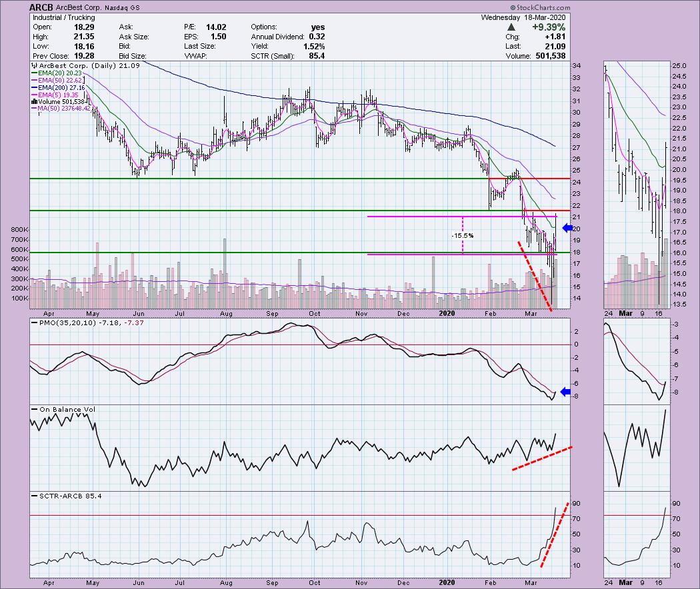This screenshot has height=589, width=700.
Task: Click the High value 21.35
Action: 84,37
